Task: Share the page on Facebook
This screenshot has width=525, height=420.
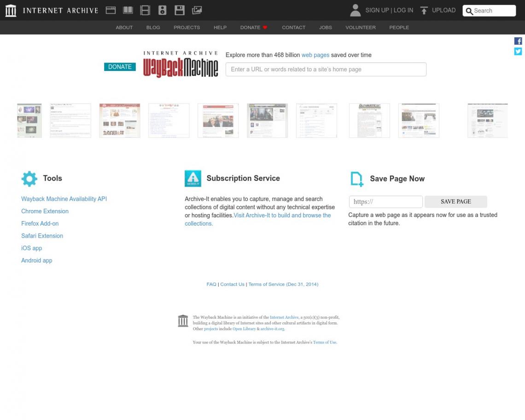Action: [518, 41]
